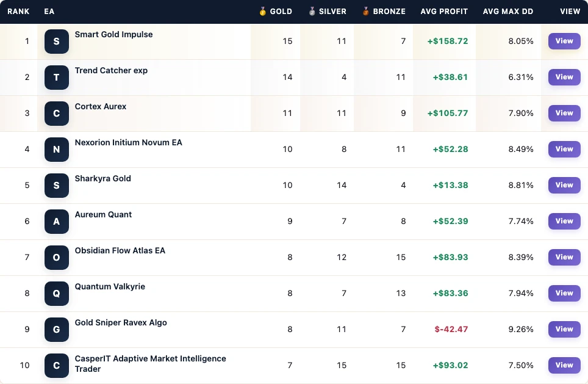This screenshot has width=588, height=384.
Task: Click the 8.05% max drawdown value
Action: point(521,42)
